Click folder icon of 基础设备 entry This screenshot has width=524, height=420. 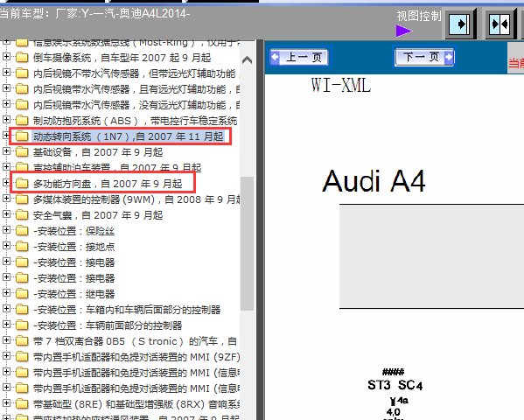pos(22,152)
